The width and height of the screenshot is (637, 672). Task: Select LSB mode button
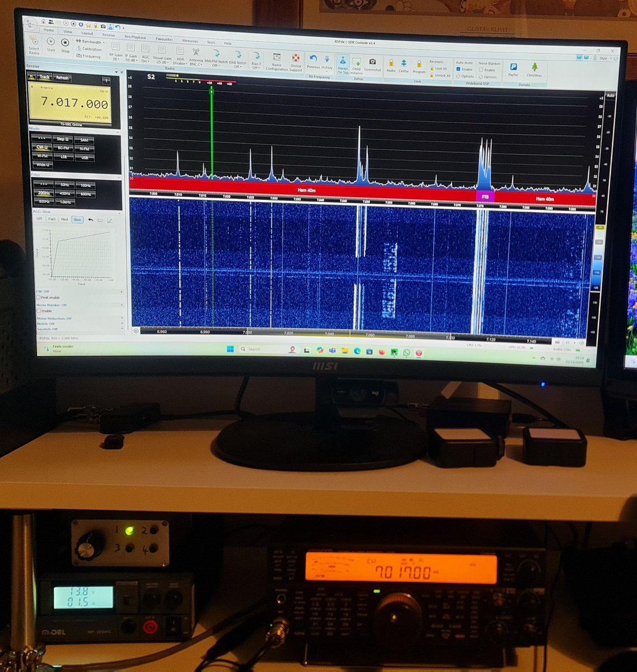point(64,157)
